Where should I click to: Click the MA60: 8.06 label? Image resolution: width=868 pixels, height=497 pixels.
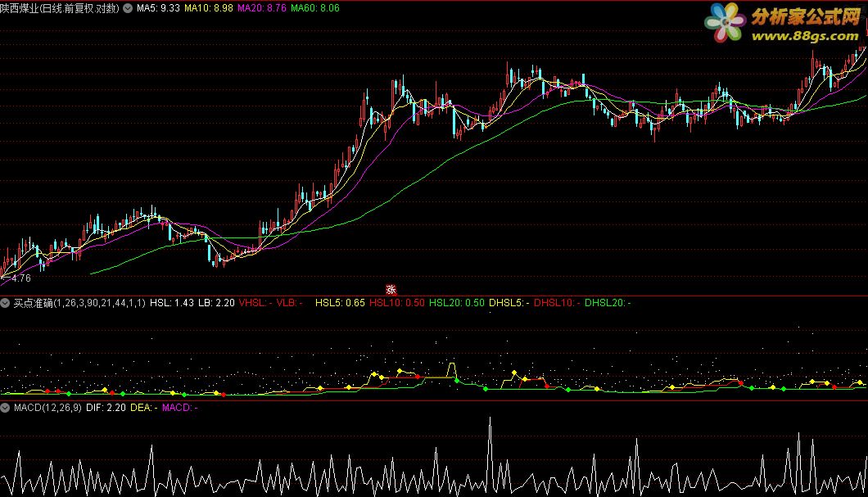(x=315, y=8)
